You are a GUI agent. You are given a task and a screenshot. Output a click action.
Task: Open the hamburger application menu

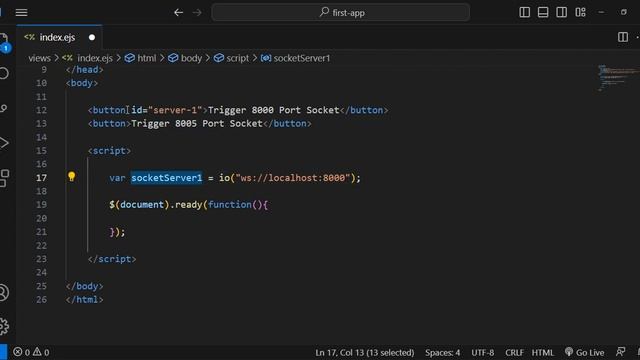pyautogui.click(x=21, y=13)
